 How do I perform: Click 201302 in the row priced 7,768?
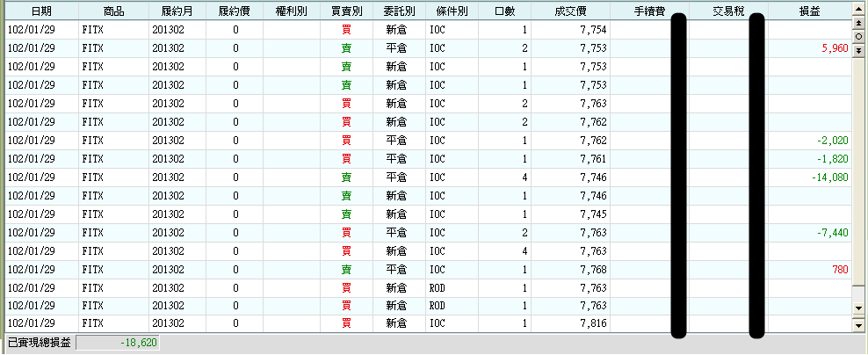168,270
